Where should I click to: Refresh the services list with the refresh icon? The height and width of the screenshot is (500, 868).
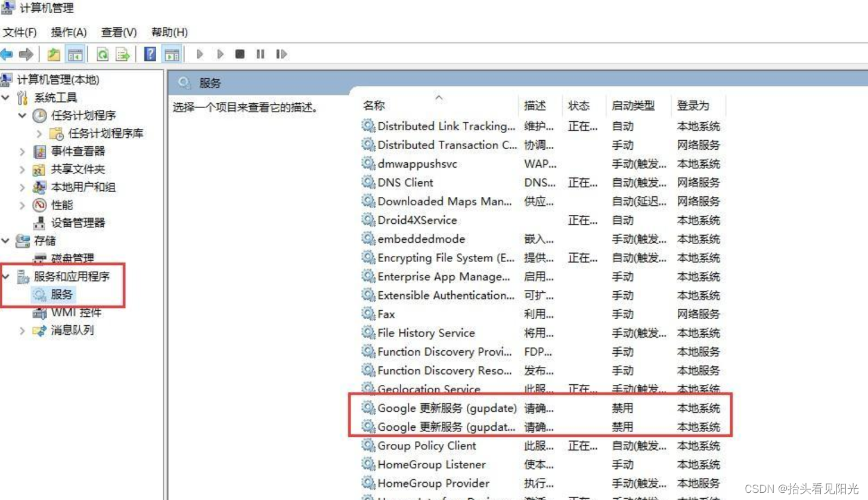tap(103, 54)
